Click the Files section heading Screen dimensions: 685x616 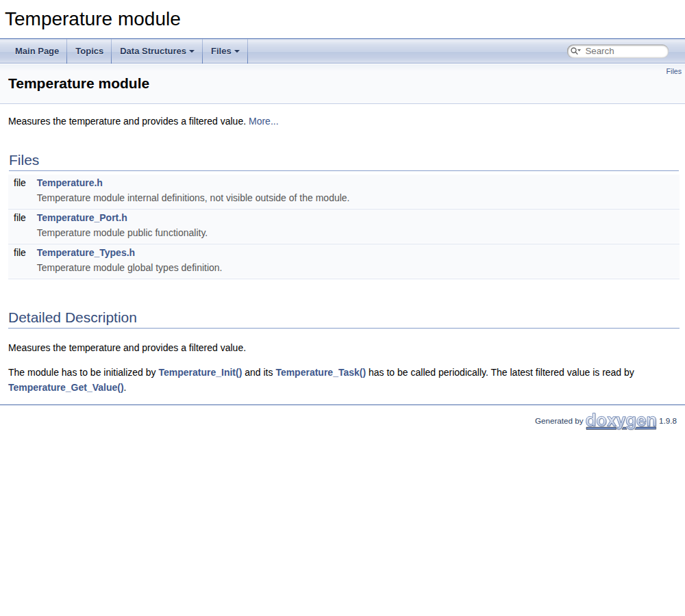[24, 160]
